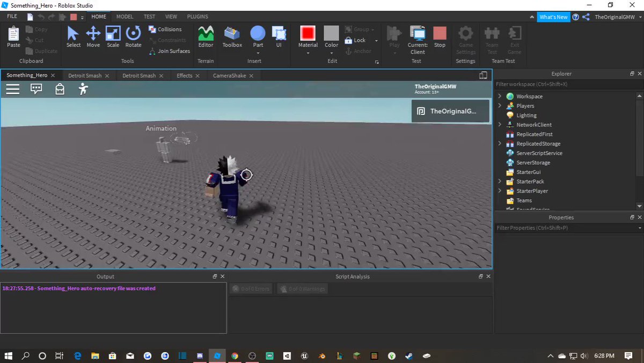Open the in-game chat bubble icon

(x=36, y=89)
